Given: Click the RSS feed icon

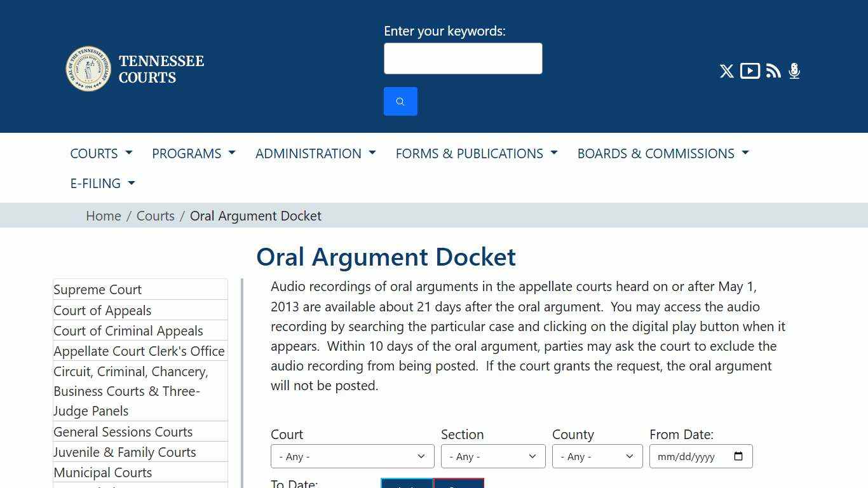Looking at the screenshot, I should [773, 71].
